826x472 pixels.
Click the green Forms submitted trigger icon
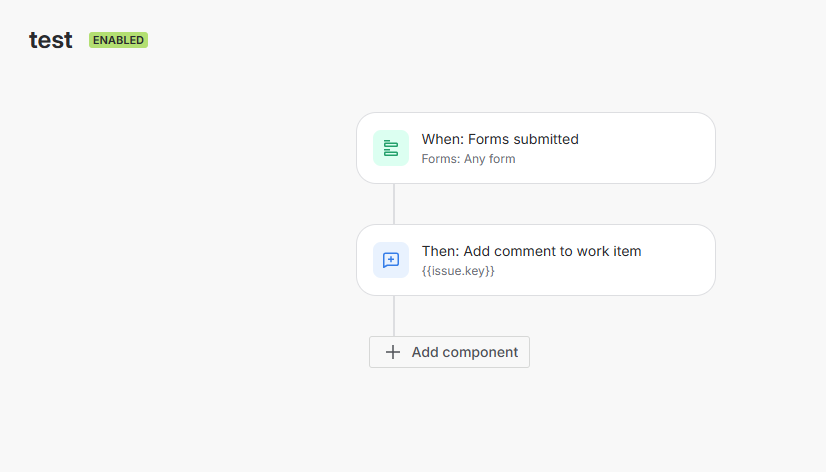tap(391, 148)
